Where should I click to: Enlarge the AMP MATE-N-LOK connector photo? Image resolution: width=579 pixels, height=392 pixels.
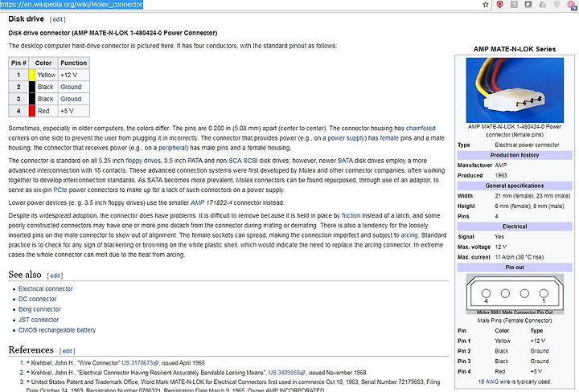click(x=515, y=90)
